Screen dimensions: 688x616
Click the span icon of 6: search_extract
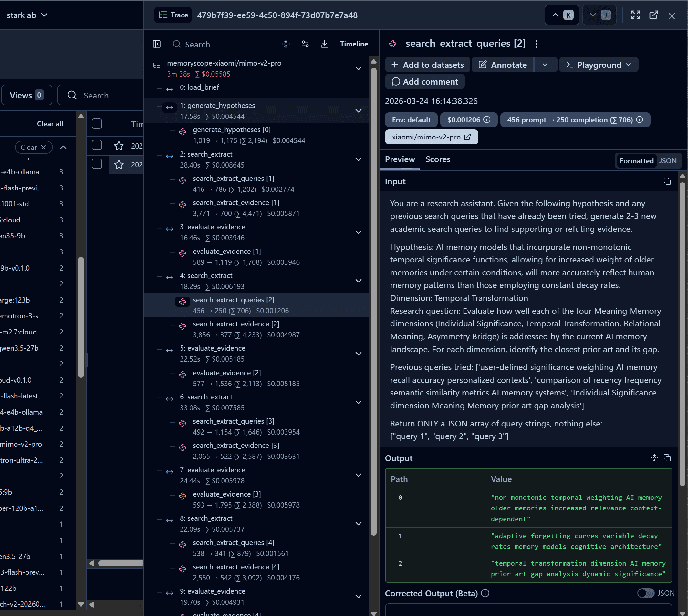[x=170, y=399]
